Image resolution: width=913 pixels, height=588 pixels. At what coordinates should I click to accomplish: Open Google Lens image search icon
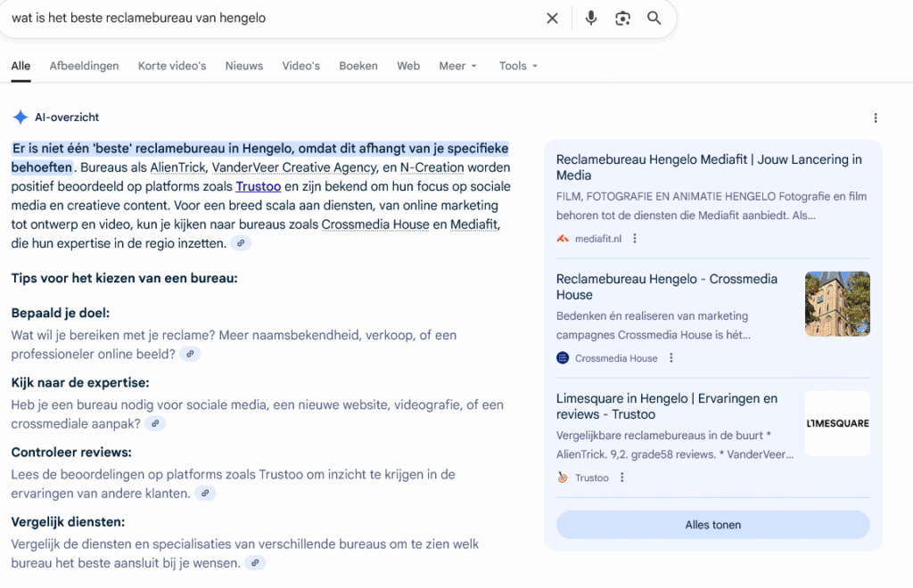pyautogui.click(x=622, y=18)
